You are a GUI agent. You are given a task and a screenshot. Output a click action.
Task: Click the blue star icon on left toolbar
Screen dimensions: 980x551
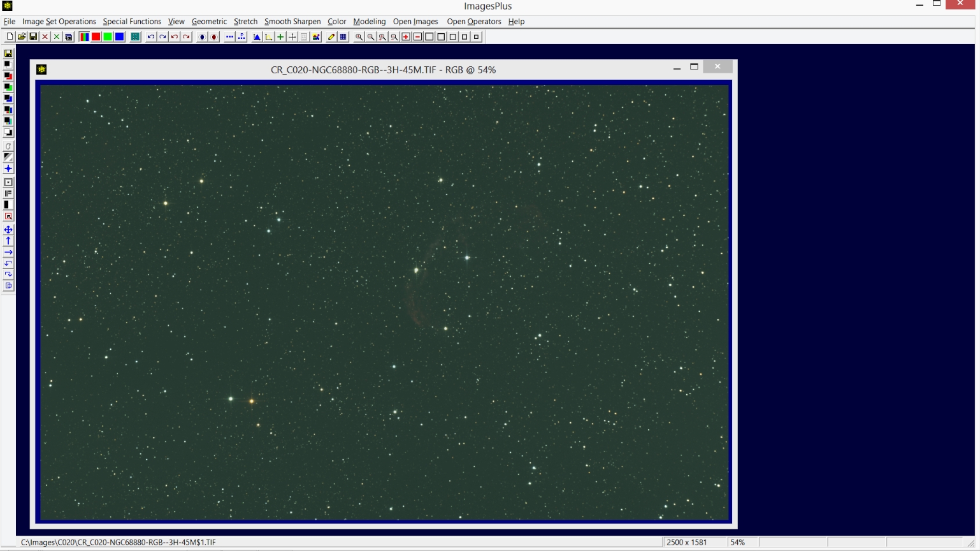coord(8,169)
